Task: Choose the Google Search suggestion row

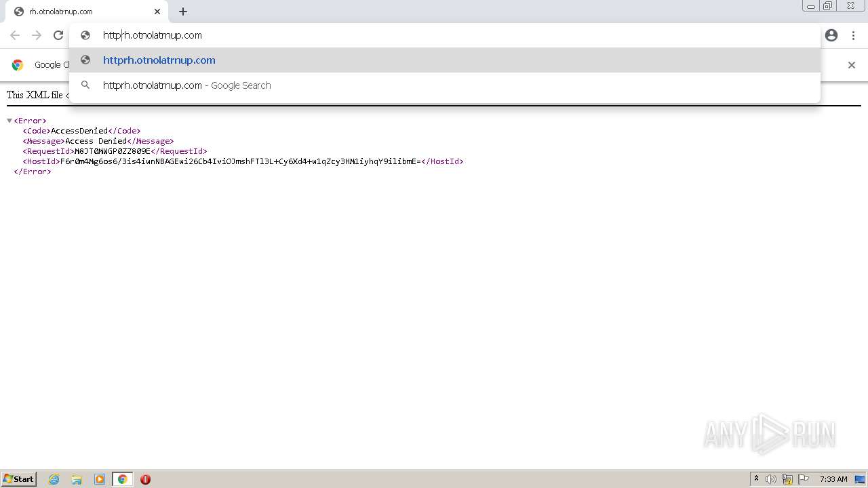Action: pyautogui.click(x=445, y=85)
